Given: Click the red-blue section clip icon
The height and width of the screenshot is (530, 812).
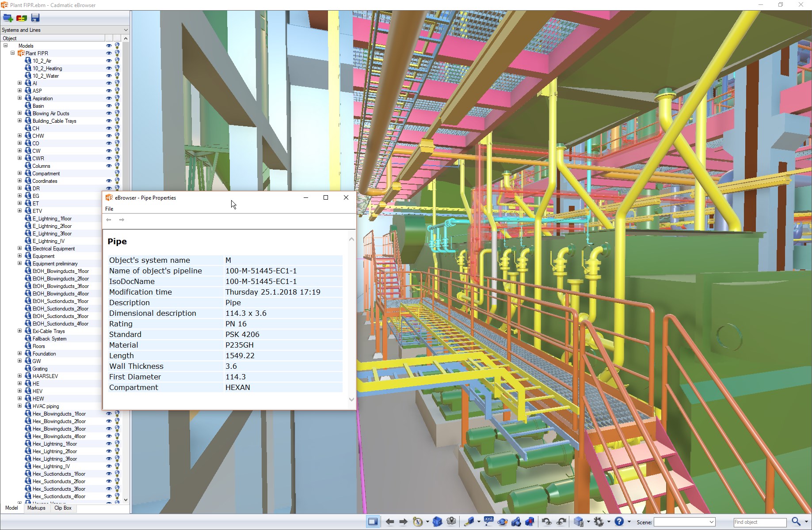Looking at the screenshot, I should point(530,522).
